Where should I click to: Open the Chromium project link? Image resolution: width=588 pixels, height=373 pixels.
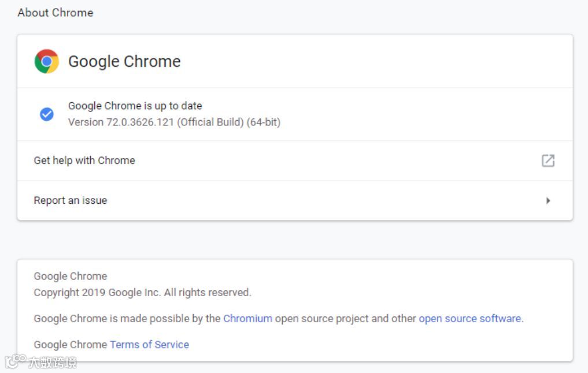point(247,318)
